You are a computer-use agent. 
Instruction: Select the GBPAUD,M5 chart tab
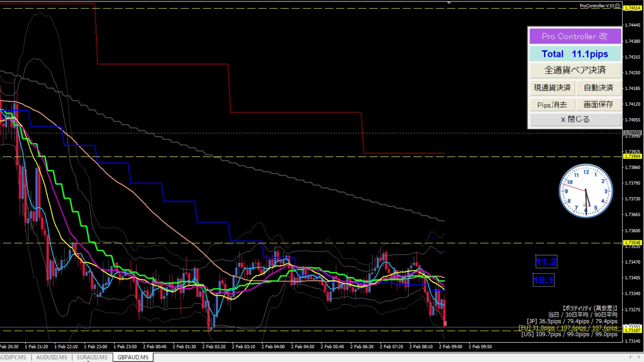(x=133, y=357)
